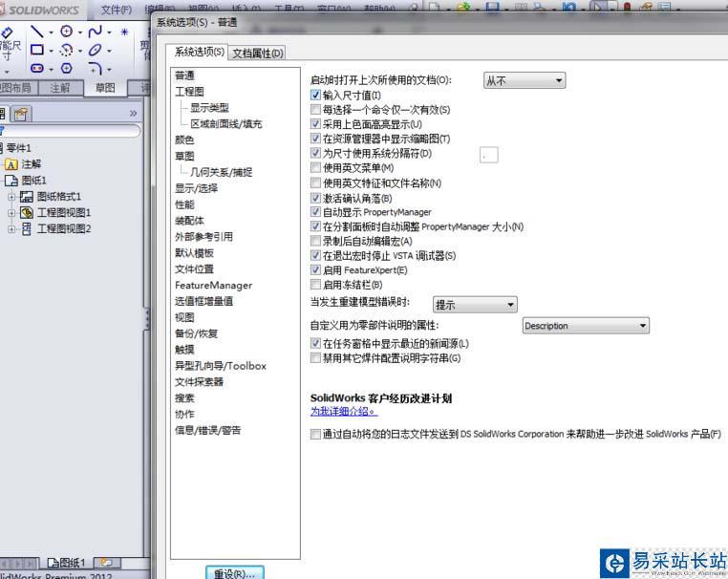
Task: Click the dimension separator character field
Action: click(x=488, y=156)
